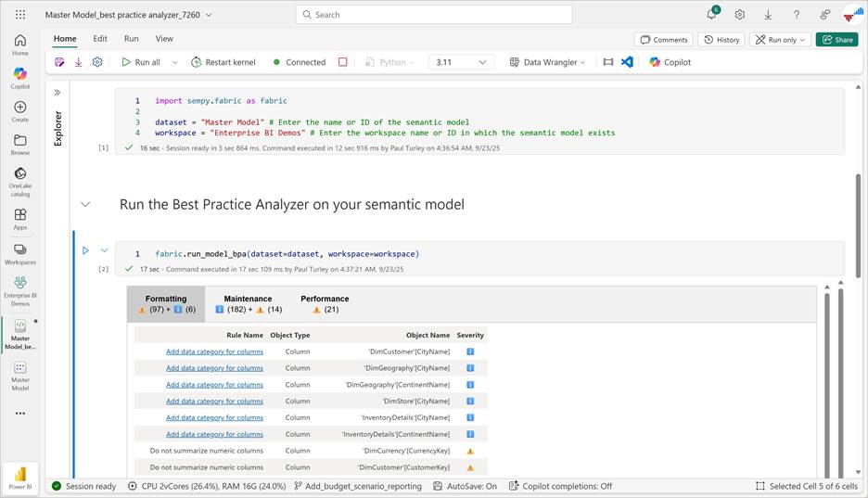868x498 pixels.
Task: Toggle AutoSave: On in status bar
Action: [x=465, y=486]
